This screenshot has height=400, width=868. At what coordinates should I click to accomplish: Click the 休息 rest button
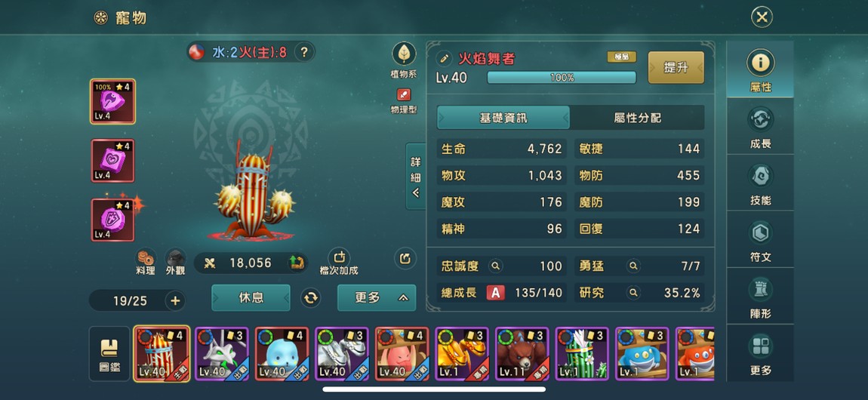click(251, 297)
